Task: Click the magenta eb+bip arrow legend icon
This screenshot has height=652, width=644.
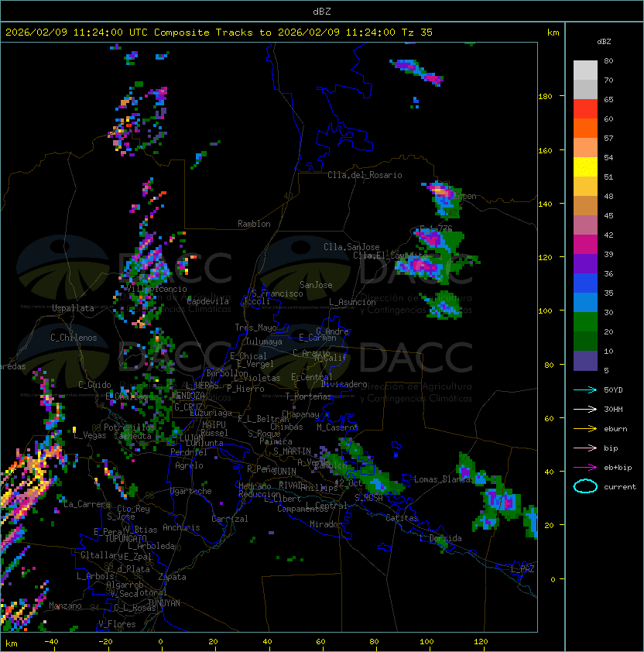Action: 585,468
